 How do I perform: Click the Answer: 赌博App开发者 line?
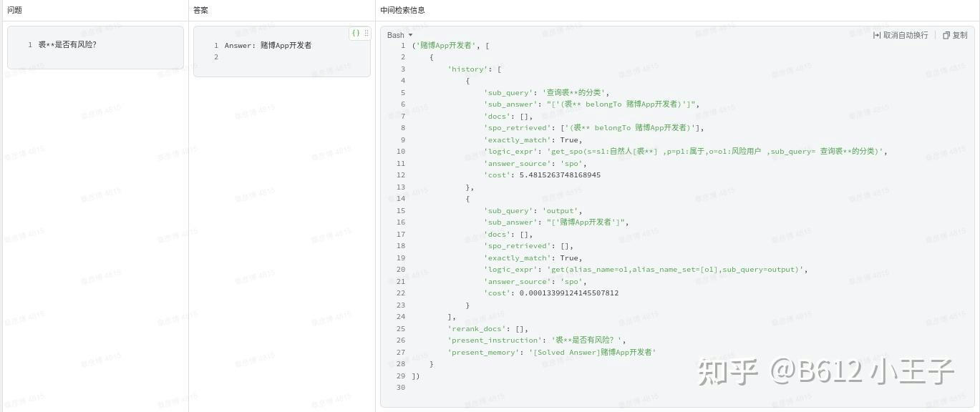point(268,45)
